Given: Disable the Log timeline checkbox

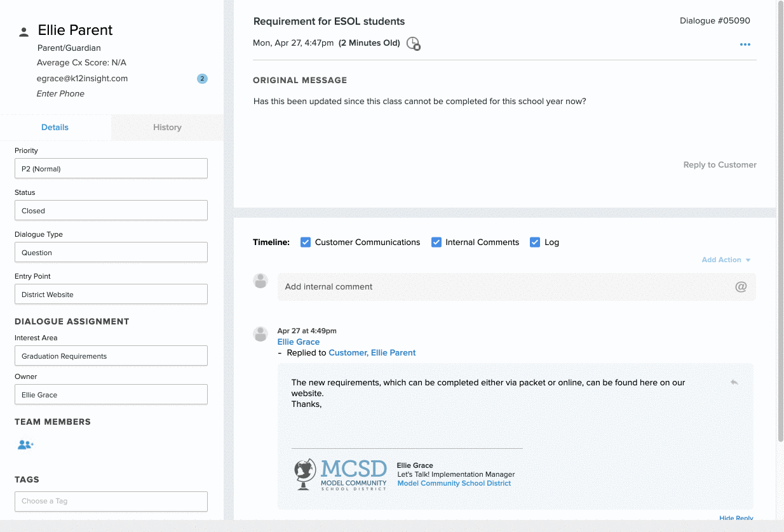Looking at the screenshot, I should [535, 242].
